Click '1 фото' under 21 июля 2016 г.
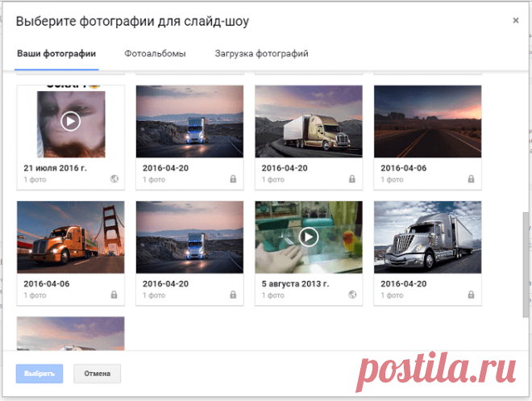Screen dimensions: 532x401 pos(35,180)
